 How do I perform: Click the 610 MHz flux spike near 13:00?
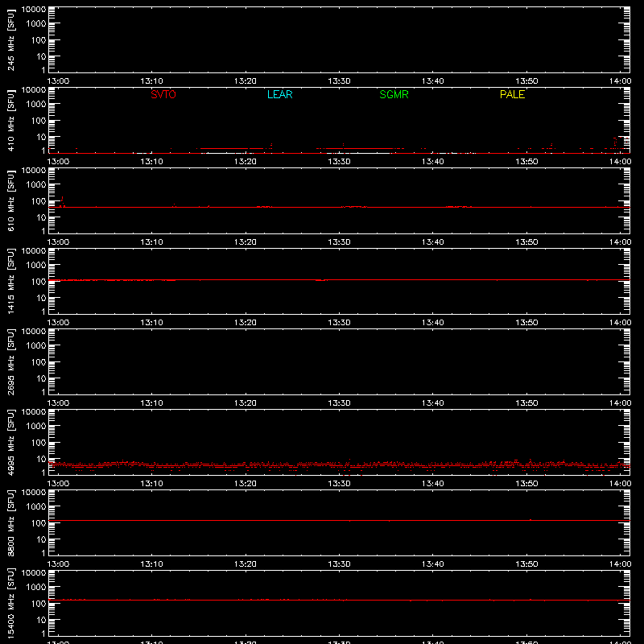(62, 202)
